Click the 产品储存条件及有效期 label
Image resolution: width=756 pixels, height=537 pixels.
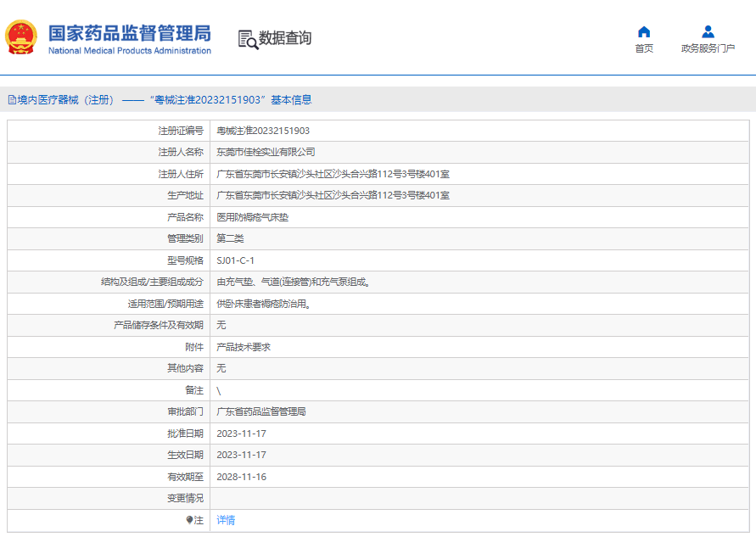click(x=159, y=325)
